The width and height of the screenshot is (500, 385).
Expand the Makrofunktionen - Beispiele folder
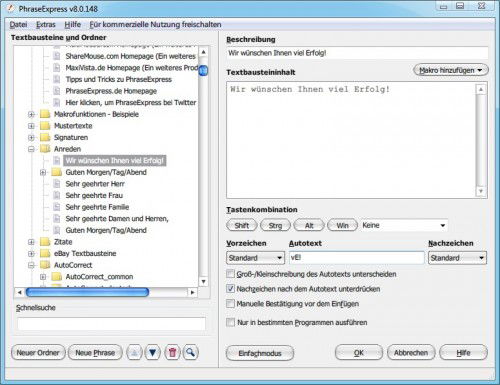(31, 114)
